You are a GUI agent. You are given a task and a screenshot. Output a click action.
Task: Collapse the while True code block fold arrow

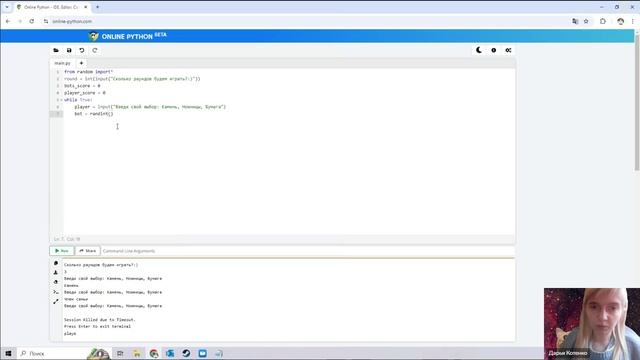point(61,100)
